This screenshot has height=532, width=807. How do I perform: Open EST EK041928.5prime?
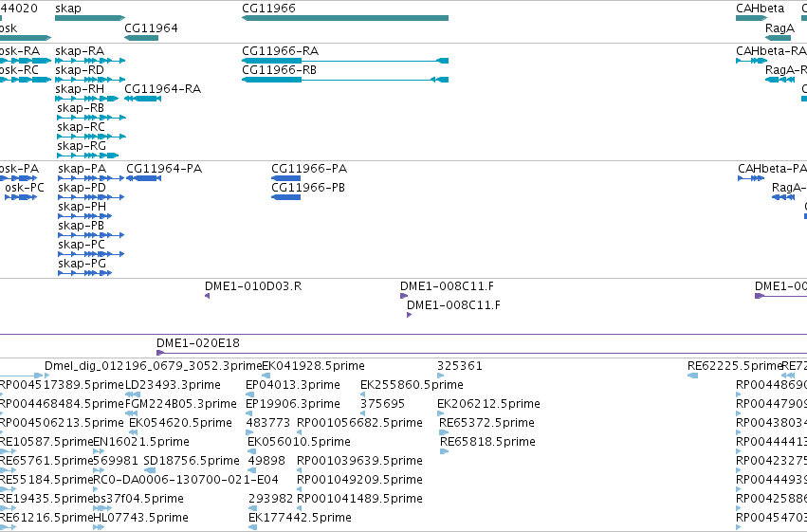pos(266,376)
